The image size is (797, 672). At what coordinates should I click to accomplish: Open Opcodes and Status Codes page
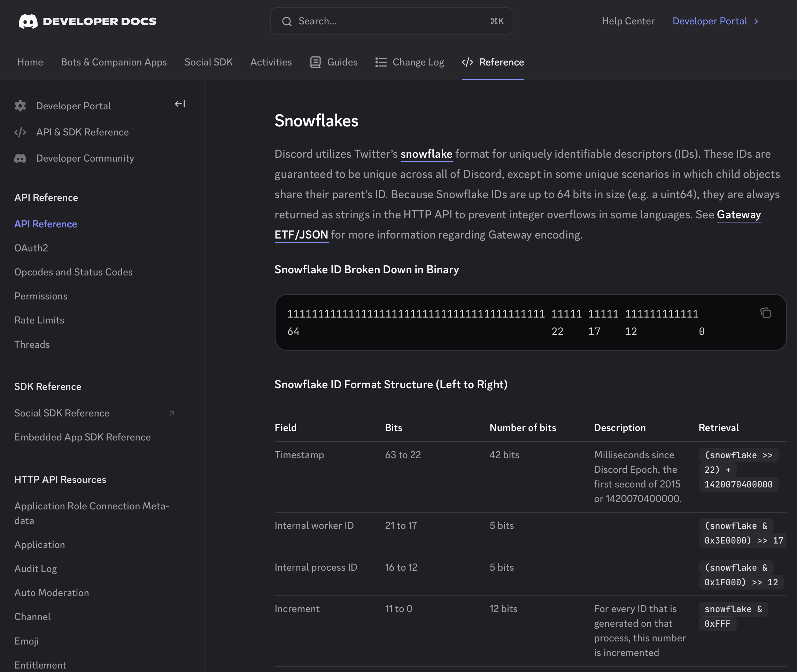coord(73,272)
